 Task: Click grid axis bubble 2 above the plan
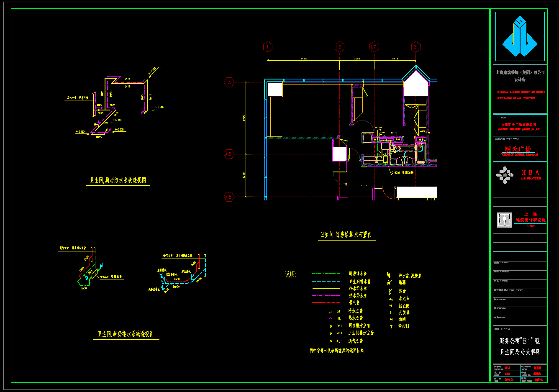pyautogui.click(x=415, y=47)
